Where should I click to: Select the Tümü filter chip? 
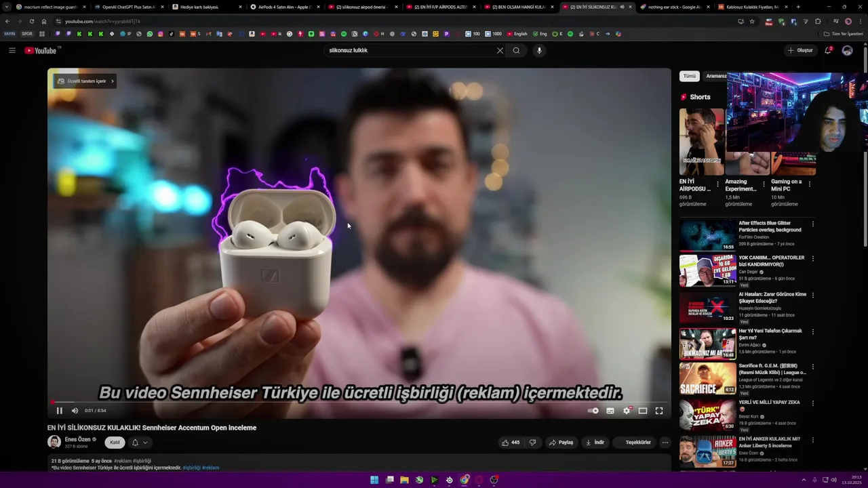coord(689,76)
